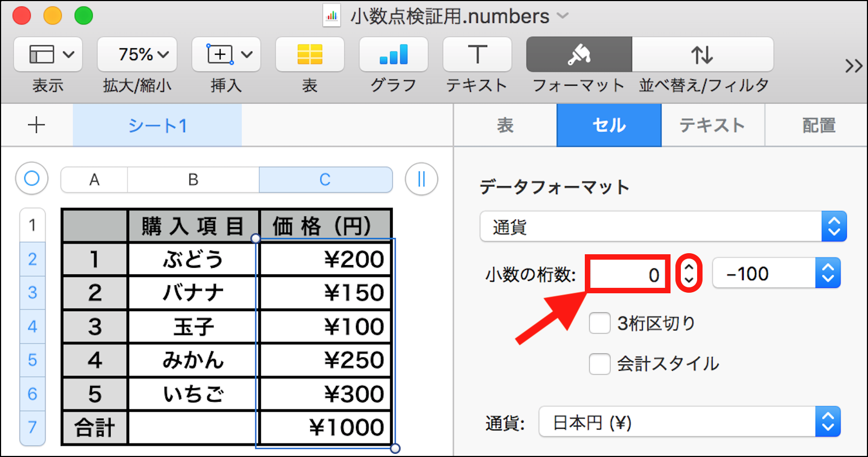This screenshot has height=457, width=868.
Task: Select the ¥250 price cell
Action: tap(325, 360)
